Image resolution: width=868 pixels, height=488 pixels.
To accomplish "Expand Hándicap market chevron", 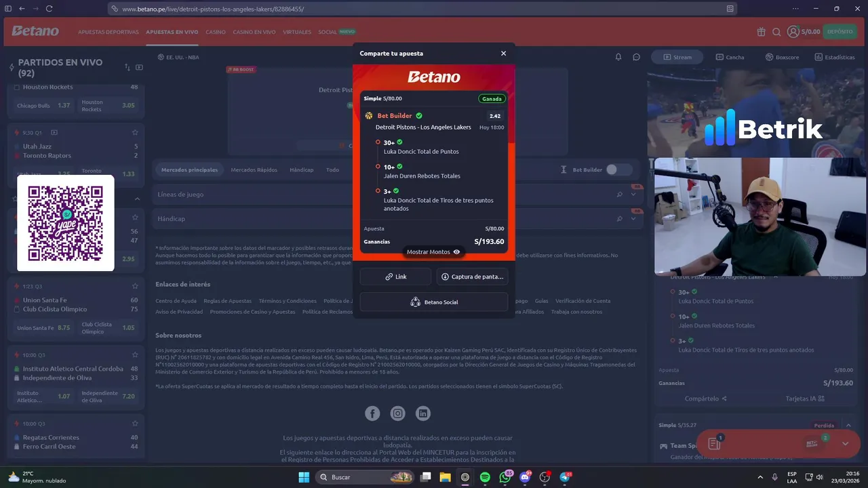I will pos(633,219).
